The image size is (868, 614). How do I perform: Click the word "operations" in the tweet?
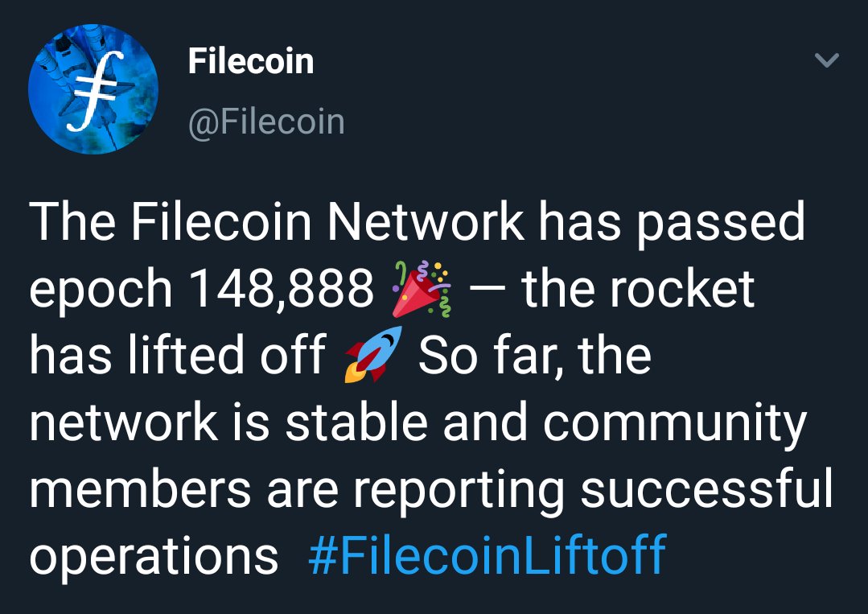click(x=154, y=558)
